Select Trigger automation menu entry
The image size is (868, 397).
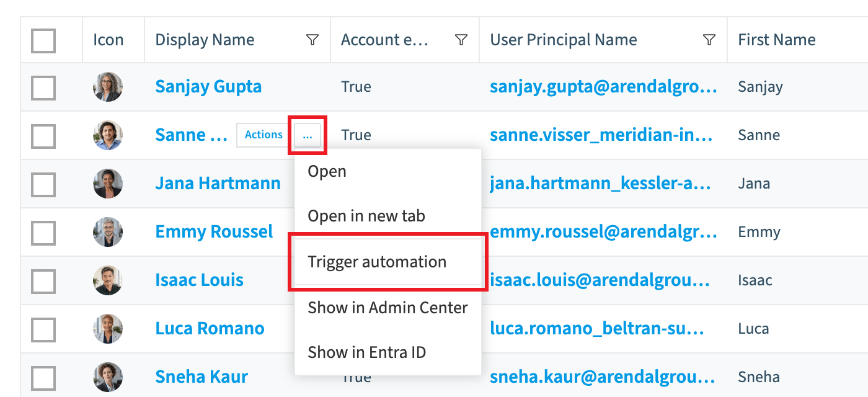(388, 262)
